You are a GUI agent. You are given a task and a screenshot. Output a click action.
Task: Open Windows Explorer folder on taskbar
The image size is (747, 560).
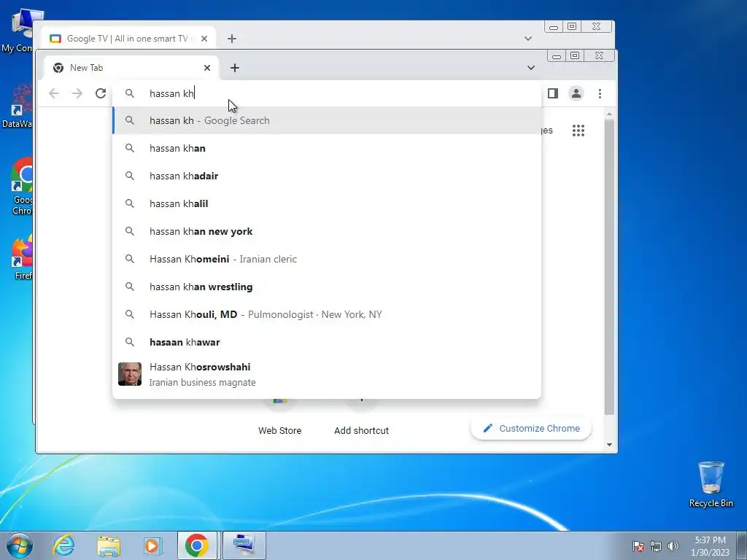pos(109,545)
